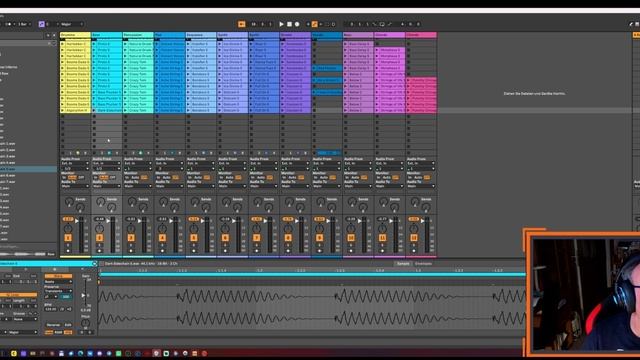Click the Record transport button
The image size is (640, 360).
(x=297, y=24)
